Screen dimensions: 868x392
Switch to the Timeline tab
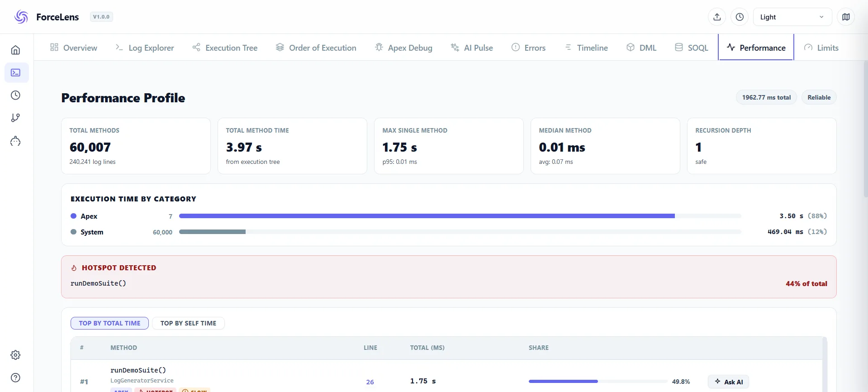586,48
